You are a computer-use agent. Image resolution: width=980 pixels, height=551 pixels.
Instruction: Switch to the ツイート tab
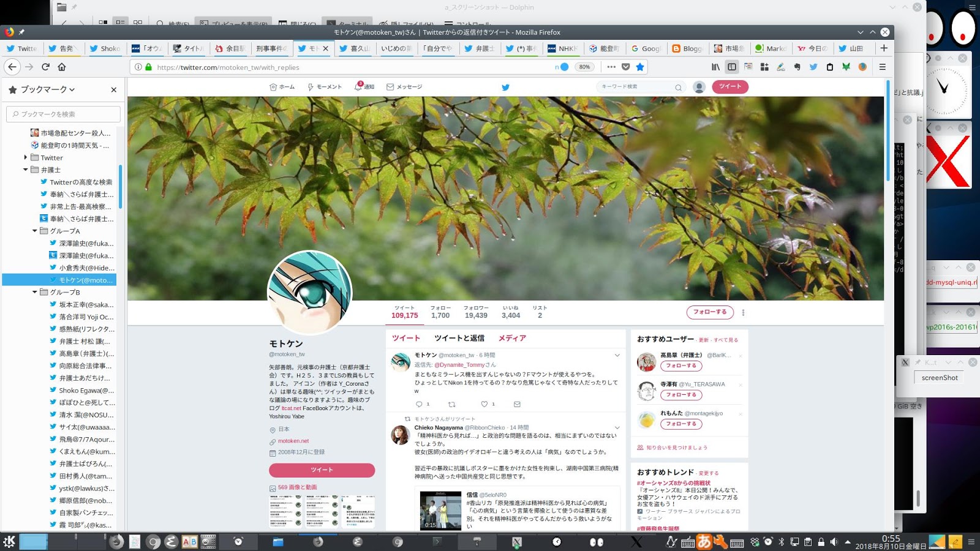(x=405, y=338)
